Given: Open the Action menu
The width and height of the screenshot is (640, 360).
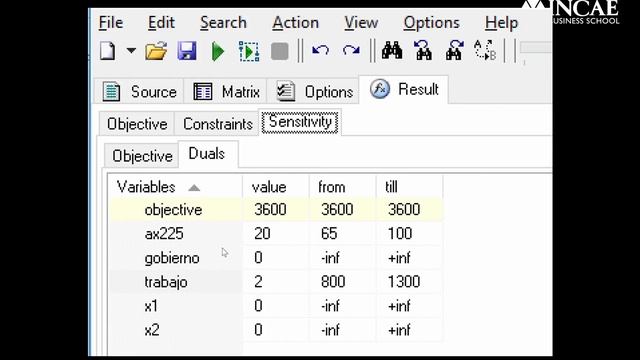Looking at the screenshot, I should pyautogui.click(x=296, y=22).
